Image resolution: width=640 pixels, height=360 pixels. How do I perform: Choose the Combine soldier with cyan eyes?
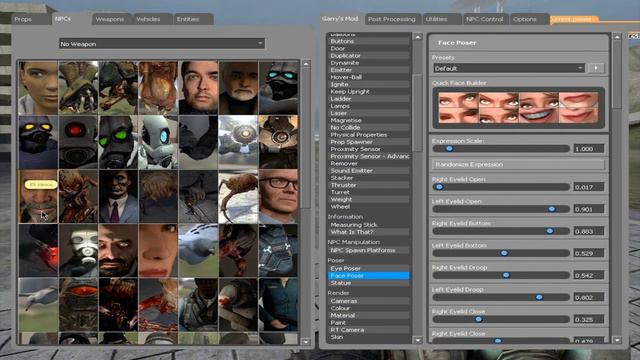click(278, 88)
